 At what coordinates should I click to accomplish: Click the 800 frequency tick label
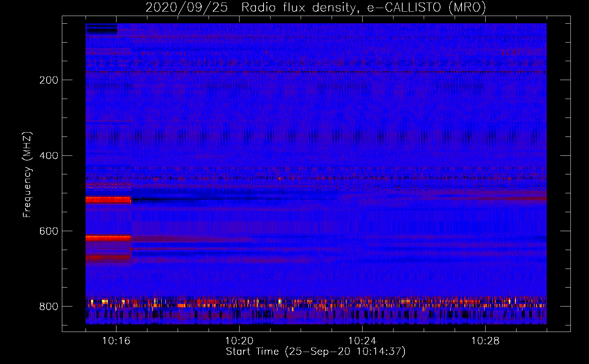click(x=49, y=306)
